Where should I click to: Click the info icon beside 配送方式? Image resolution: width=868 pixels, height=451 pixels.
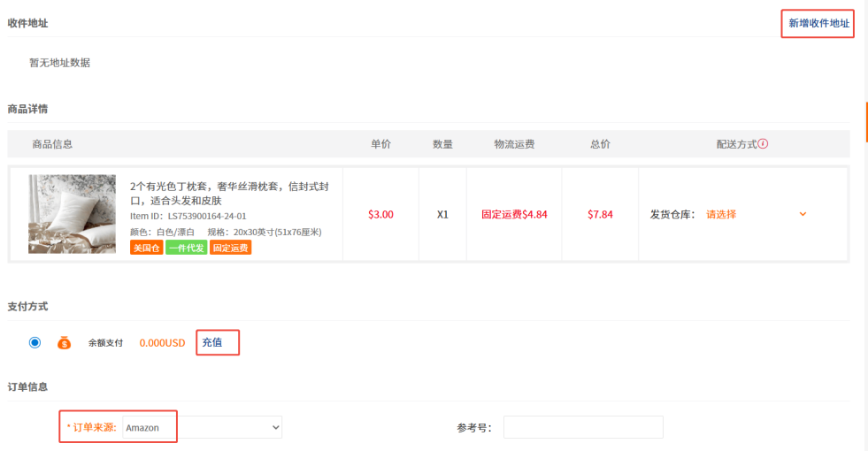763,143
